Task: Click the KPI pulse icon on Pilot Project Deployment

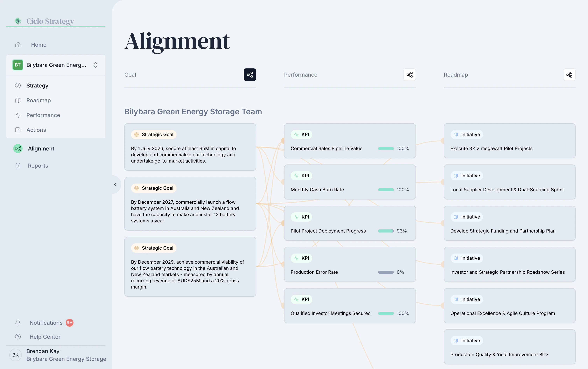Action: point(296,217)
